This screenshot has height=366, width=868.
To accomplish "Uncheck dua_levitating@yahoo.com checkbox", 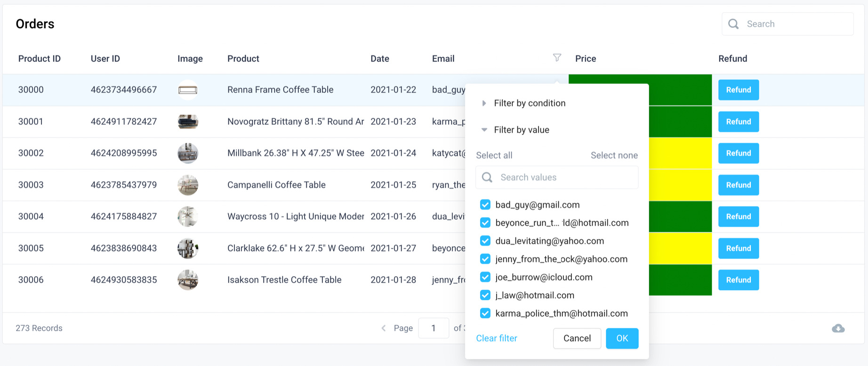I will 485,241.
